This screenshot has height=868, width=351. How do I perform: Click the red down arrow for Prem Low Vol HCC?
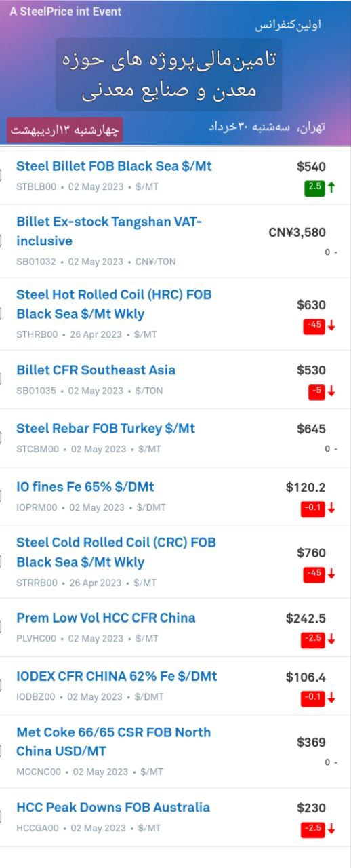[x=331, y=639]
